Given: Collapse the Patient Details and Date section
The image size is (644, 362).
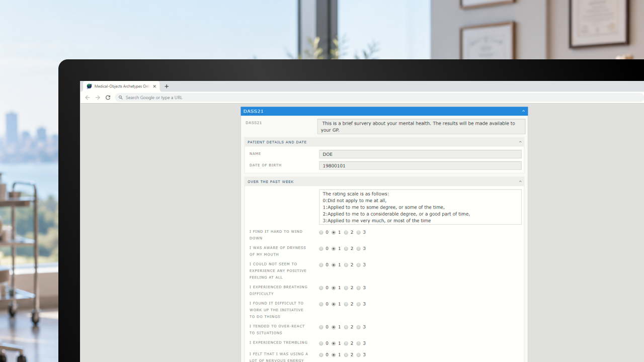Looking at the screenshot, I should point(520,142).
